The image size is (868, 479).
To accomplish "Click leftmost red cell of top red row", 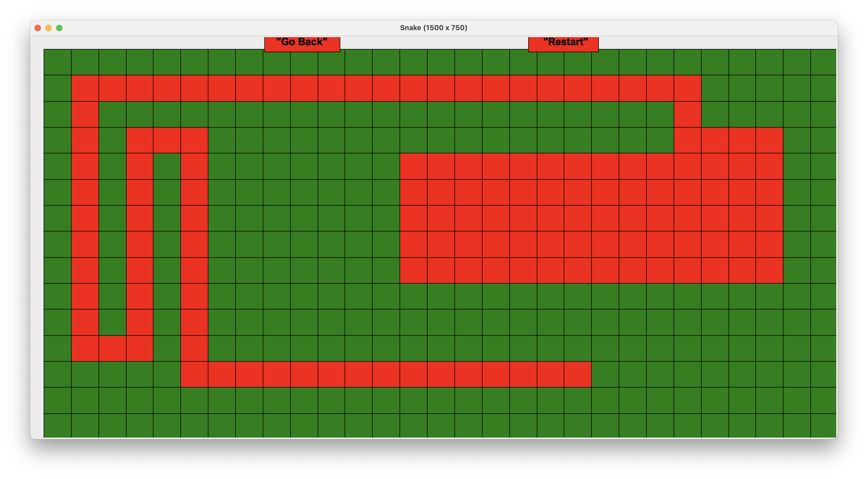I will point(85,88).
